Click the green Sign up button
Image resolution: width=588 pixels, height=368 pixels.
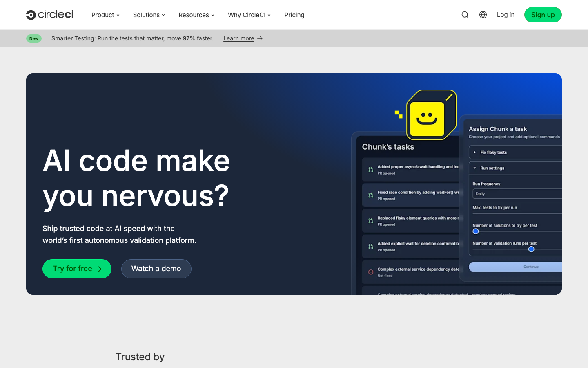(543, 15)
